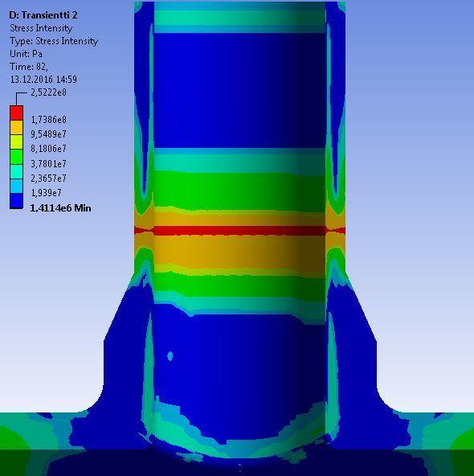This screenshot has width=474, height=476.
Task: Select the 1,939e7 legend value
Action: point(46,193)
